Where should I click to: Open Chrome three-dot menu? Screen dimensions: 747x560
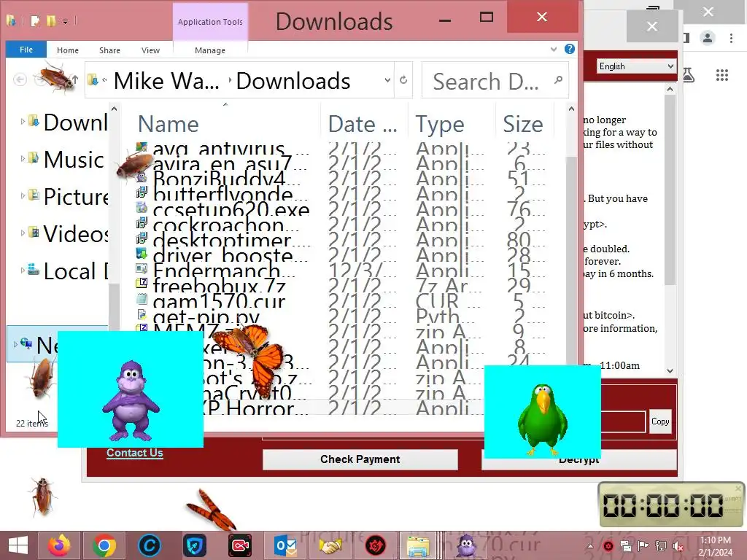(731, 38)
